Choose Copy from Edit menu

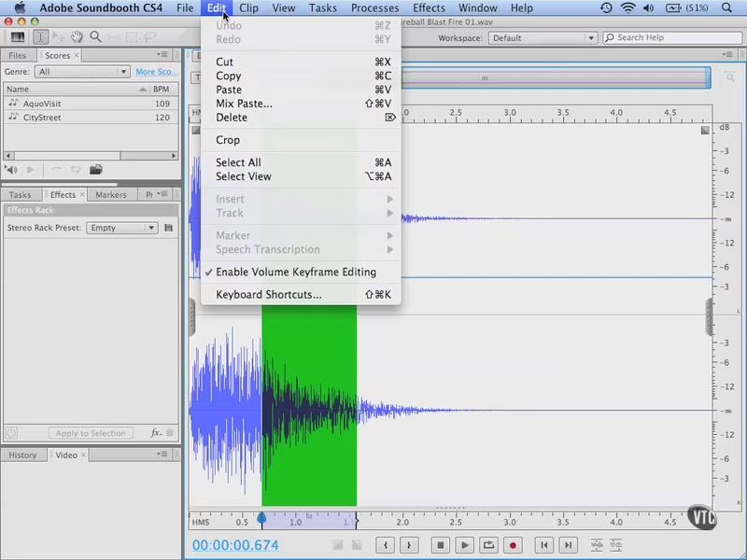[x=301, y=76]
